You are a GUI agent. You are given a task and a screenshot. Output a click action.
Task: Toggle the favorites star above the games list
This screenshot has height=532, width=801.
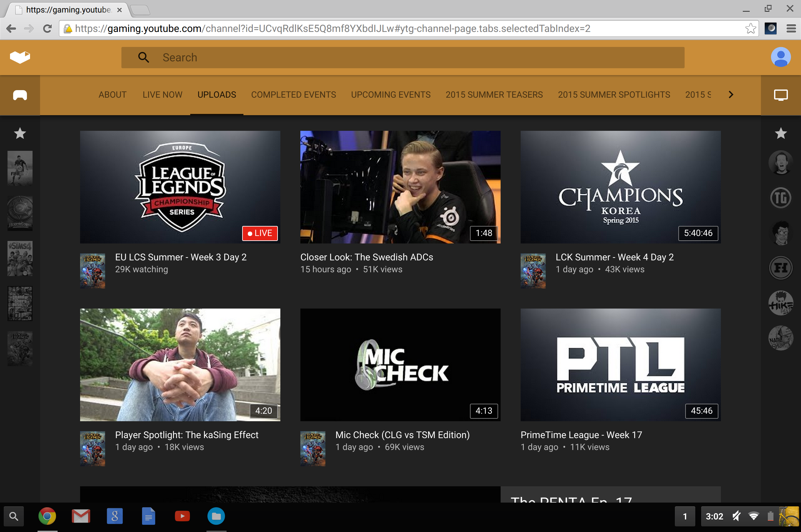pyautogui.click(x=20, y=133)
